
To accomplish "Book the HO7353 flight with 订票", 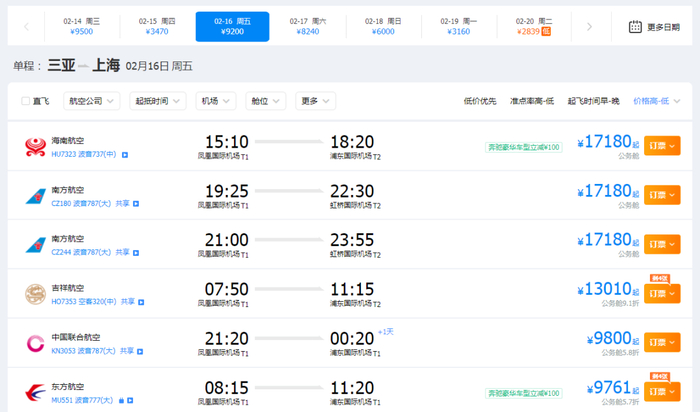I will pyautogui.click(x=662, y=294).
